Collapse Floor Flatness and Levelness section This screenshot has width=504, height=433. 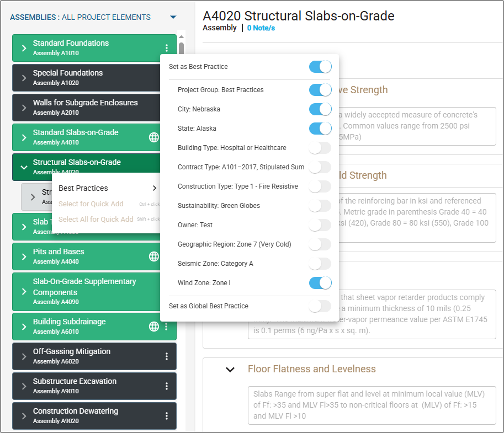point(230,370)
